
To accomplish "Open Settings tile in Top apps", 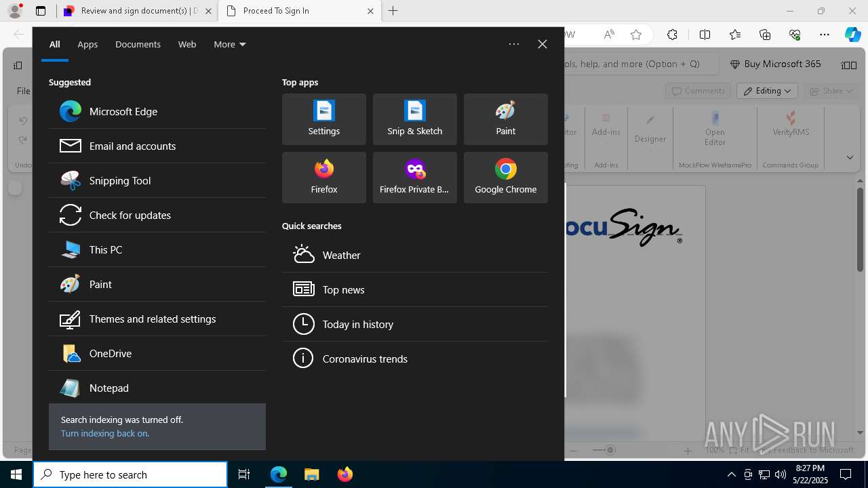I will pyautogui.click(x=324, y=119).
